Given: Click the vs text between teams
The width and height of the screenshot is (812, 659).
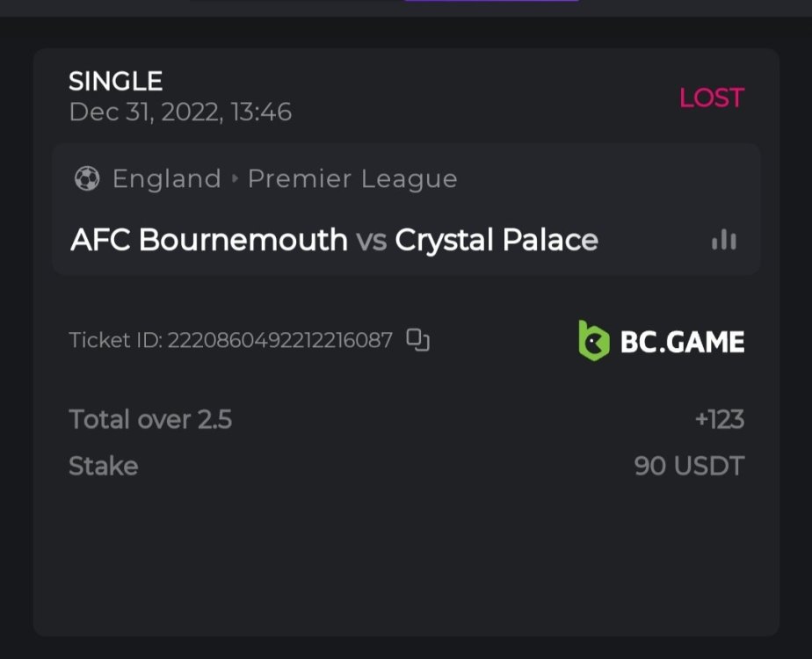Looking at the screenshot, I should 371,240.
